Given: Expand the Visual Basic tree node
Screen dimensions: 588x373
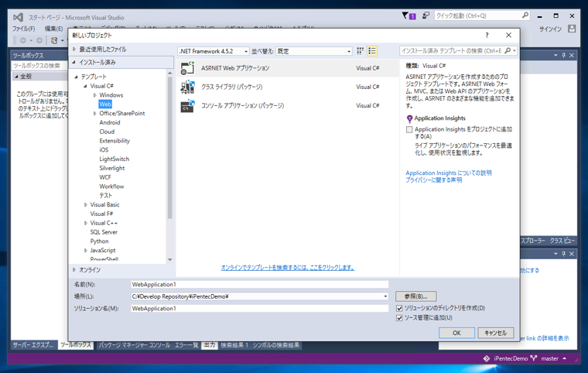Looking at the screenshot, I should [86, 204].
